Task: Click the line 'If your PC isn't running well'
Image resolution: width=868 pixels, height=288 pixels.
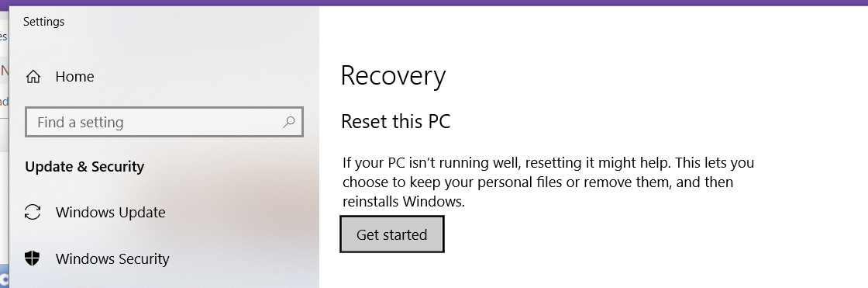Action: (431, 163)
